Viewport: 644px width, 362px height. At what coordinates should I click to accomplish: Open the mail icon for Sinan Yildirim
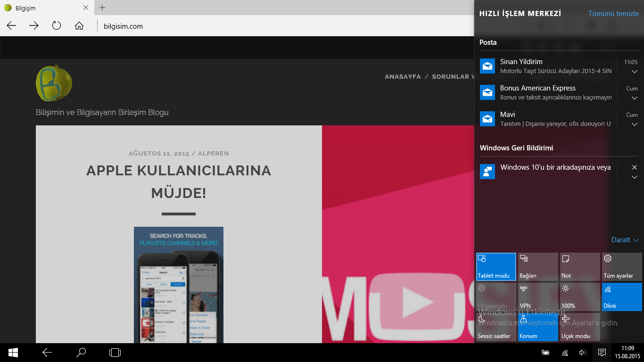pos(487,66)
